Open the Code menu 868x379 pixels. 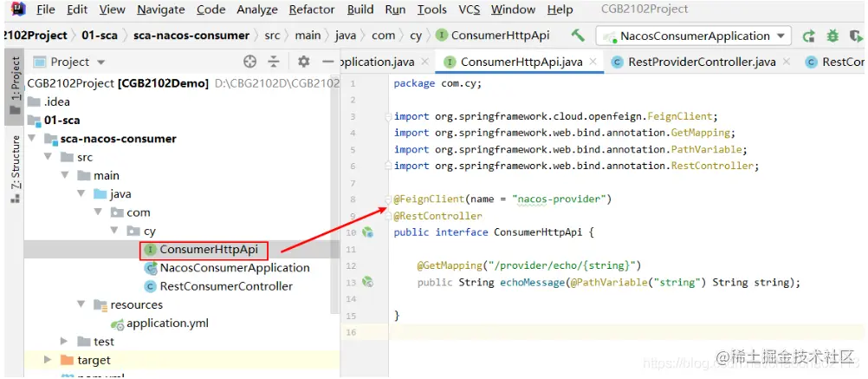pos(211,10)
